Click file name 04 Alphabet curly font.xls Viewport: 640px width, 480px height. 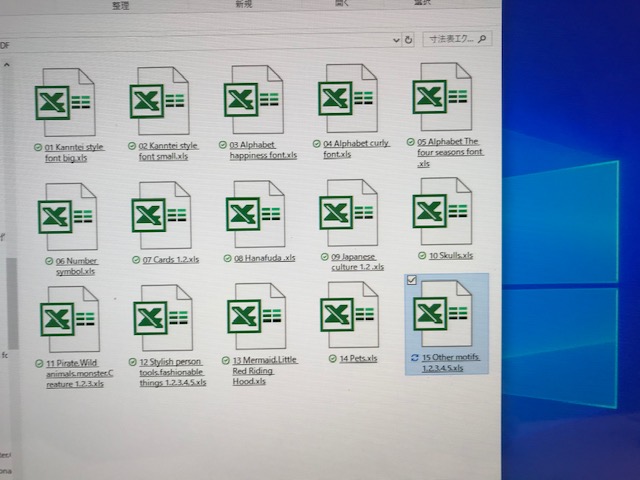(356, 149)
